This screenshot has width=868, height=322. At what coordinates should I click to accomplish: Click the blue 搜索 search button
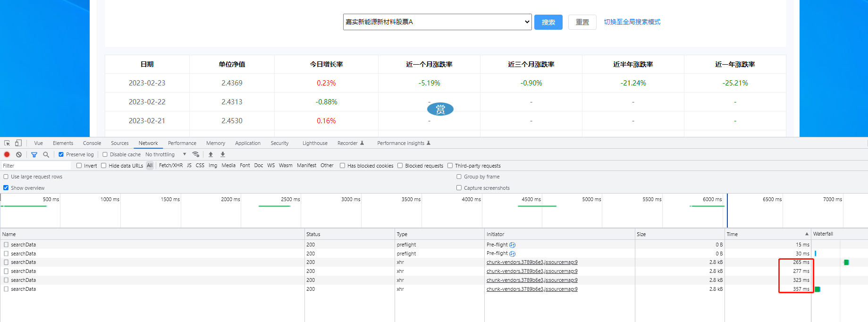click(548, 22)
